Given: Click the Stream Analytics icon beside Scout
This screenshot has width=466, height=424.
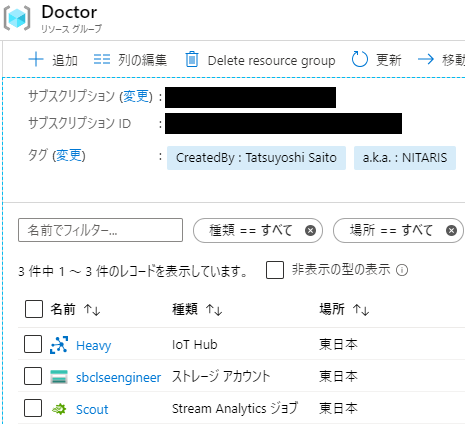Looking at the screenshot, I should [59, 409].
